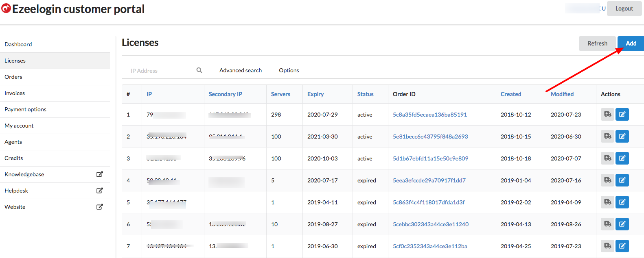Image resolution: width=644 pixels, height=258 pixels.
Task: Edit license row 6 with pencil icon
Action: tap(622, 224)
